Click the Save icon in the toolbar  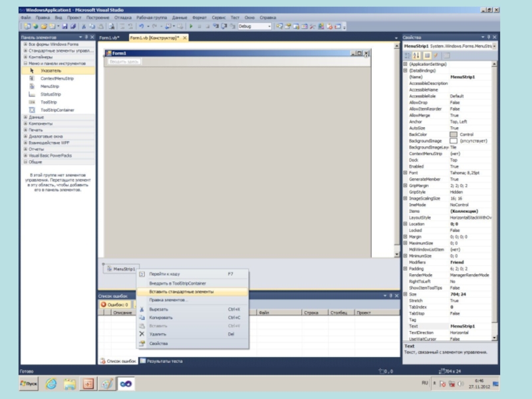(65, 26)
